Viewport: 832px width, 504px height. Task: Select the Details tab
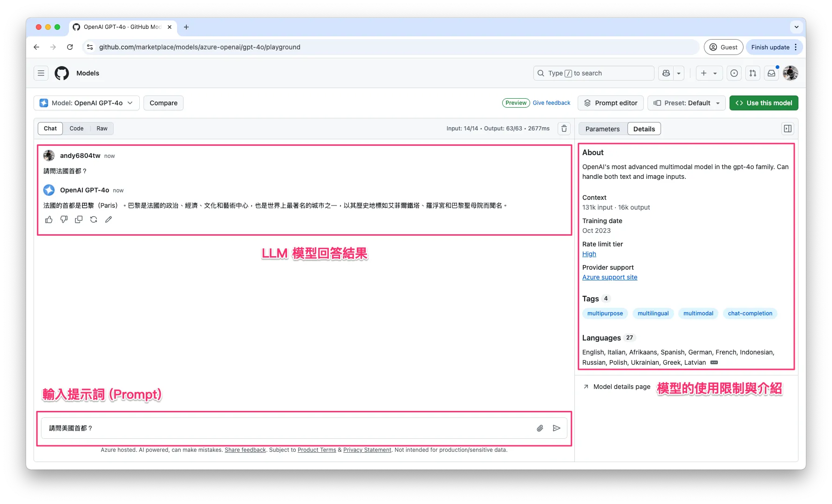click(644, 129)
